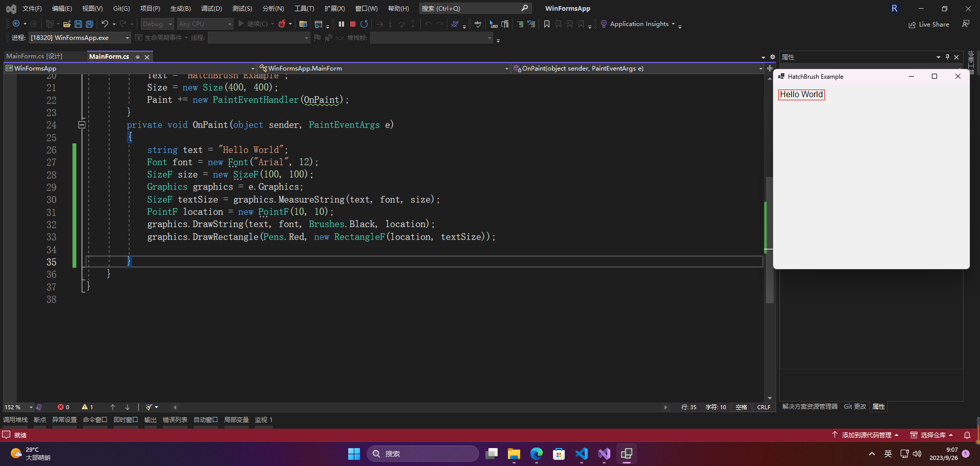Viewport: 980px width, 466px height.
Task: Open the 工具(T) menu
Action: pyautogui.click(x=304, y=9)
